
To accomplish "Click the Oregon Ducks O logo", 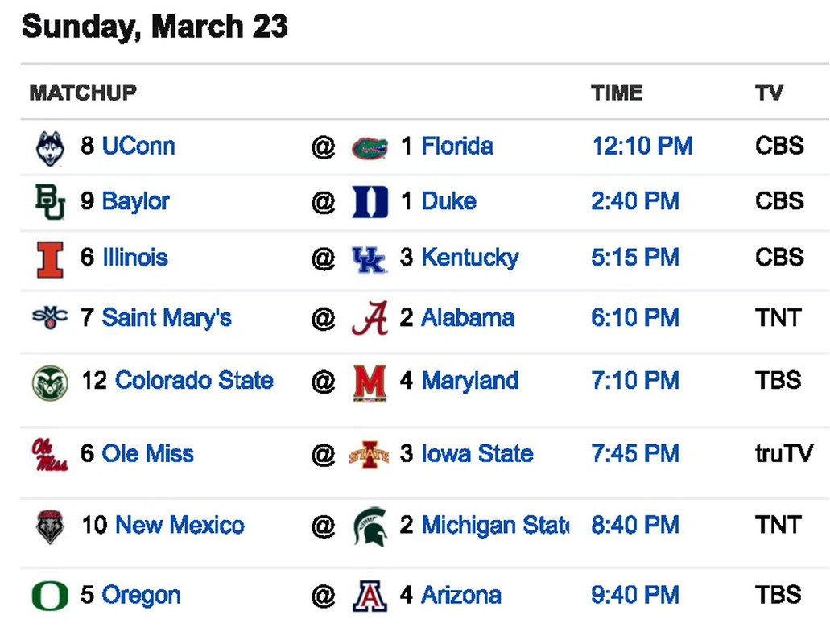I will point(49,596).
